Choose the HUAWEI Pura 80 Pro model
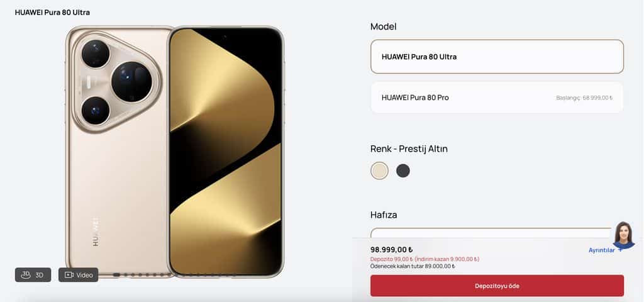This screenshot has width=644, height=302. pos(497,98)
